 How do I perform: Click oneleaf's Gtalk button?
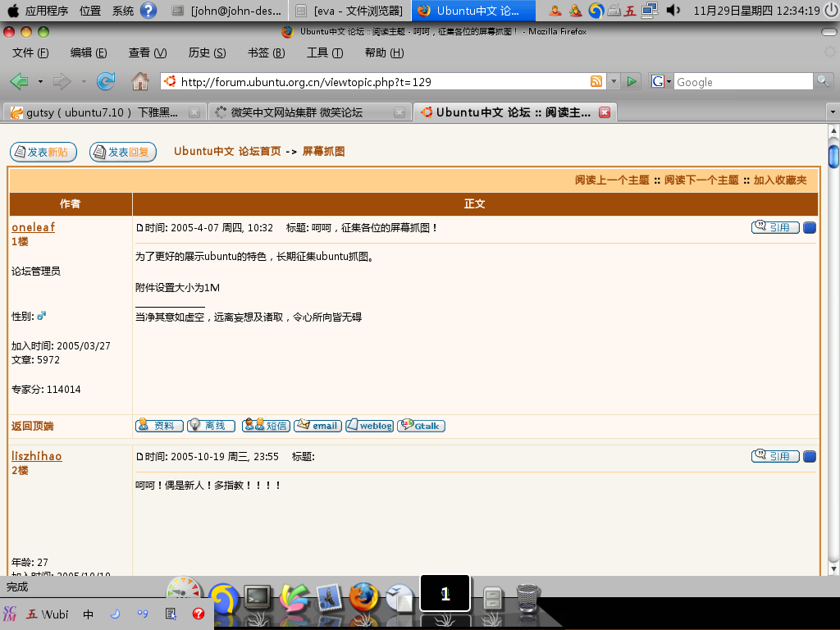421,426
